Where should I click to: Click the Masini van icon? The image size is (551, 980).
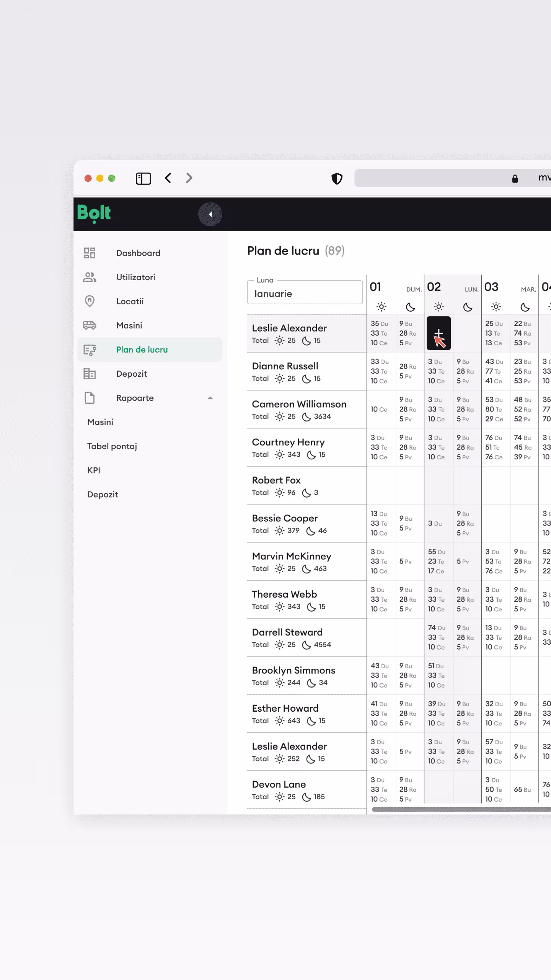pos(90,325)
